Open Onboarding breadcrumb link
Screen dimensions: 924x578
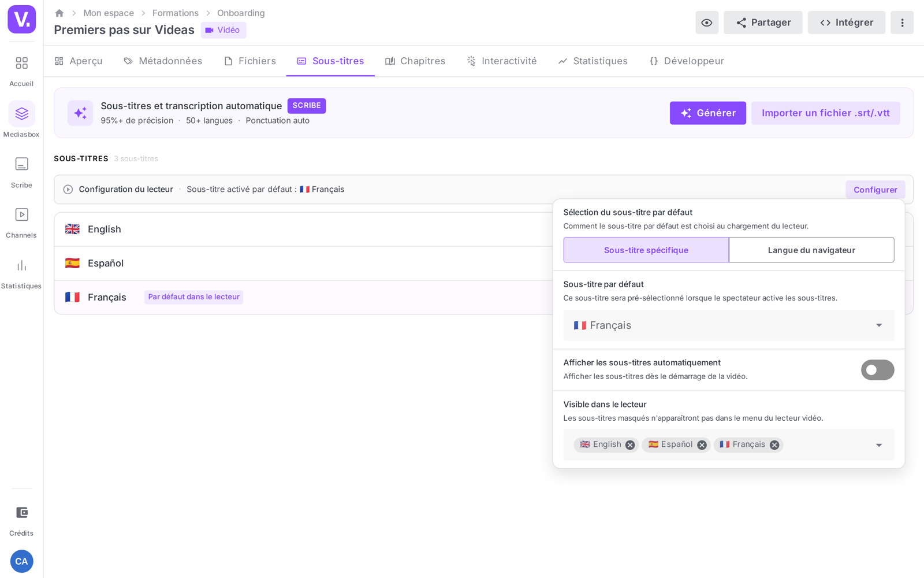click(x=241, y=13)
